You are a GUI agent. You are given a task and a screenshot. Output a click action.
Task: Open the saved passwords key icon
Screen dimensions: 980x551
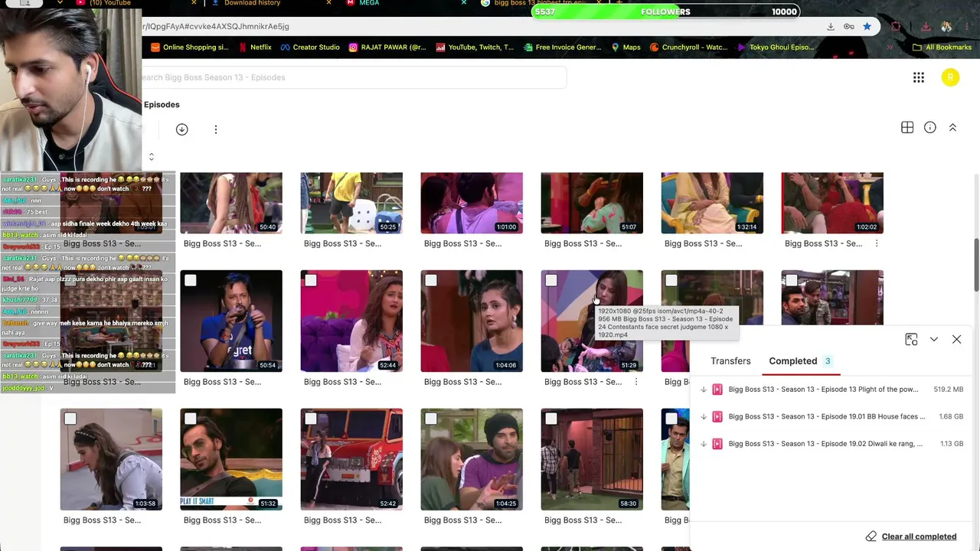coord(849,27)
